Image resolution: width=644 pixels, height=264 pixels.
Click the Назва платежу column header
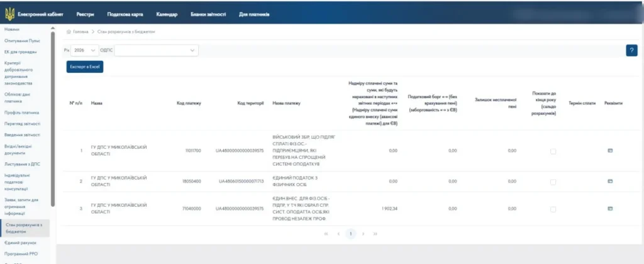click(x=286, y=104)
